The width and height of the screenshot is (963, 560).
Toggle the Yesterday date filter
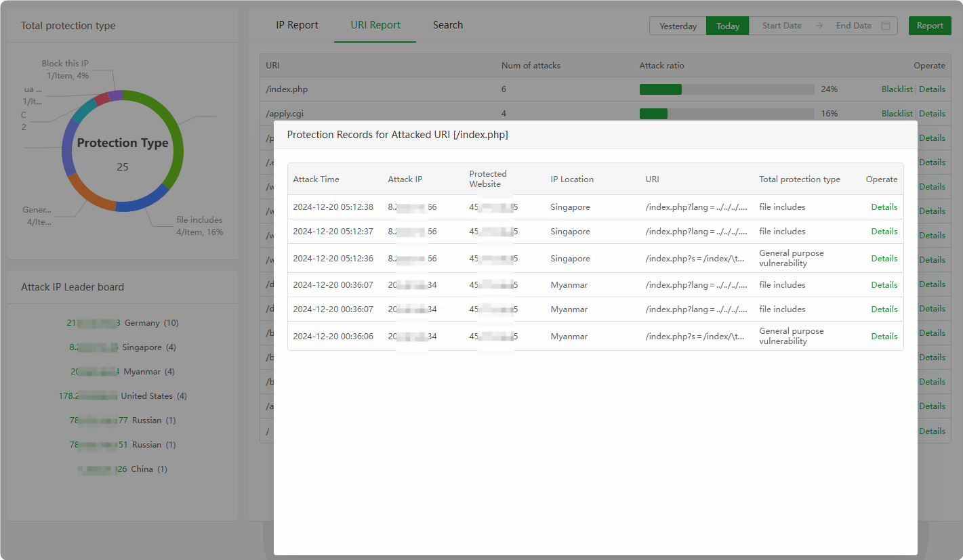(678, 26)
